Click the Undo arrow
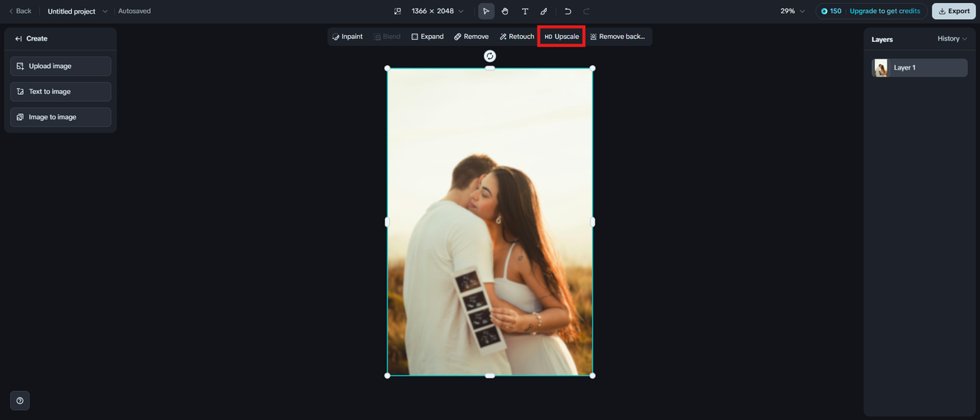The height and width of the screenshot is (420, 980). 568,11
